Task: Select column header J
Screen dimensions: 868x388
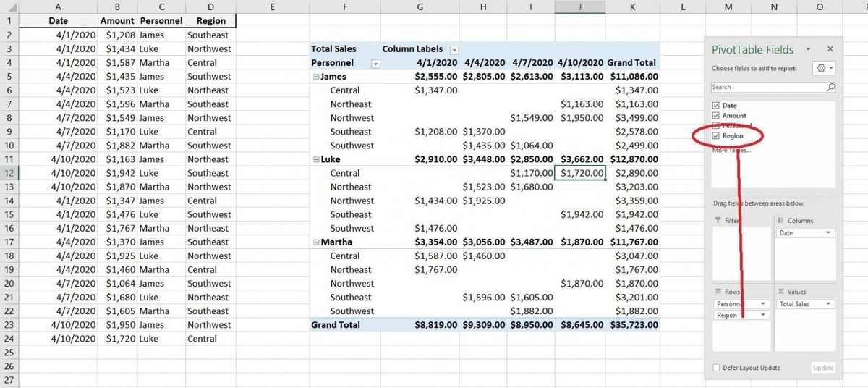Action: click(581, 7)
